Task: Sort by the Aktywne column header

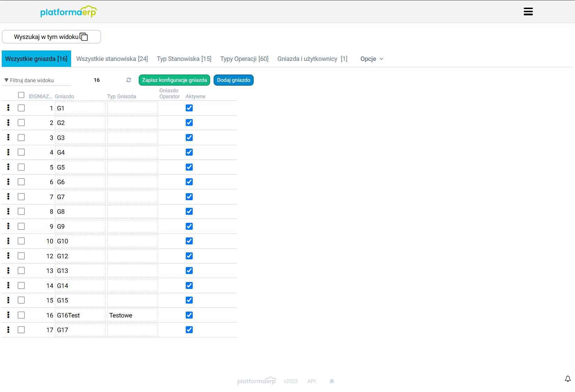Action: click(x=195, y=96)
